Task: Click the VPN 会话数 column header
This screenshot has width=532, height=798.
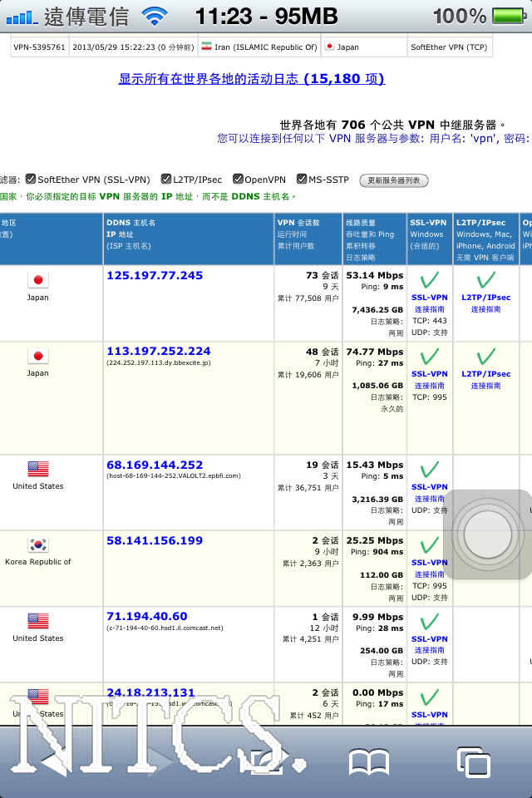Action: (x=308, y=239)
